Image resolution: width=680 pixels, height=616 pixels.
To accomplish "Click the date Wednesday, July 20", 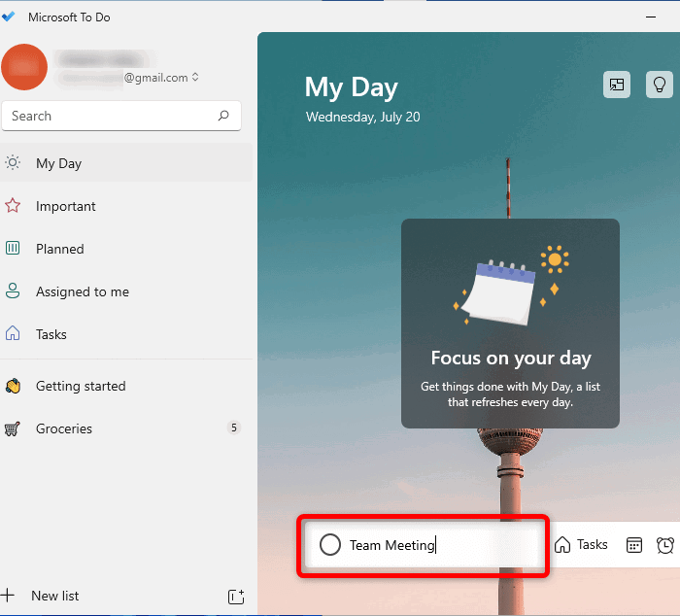I will pyautogui.click(x=363, y=118).
